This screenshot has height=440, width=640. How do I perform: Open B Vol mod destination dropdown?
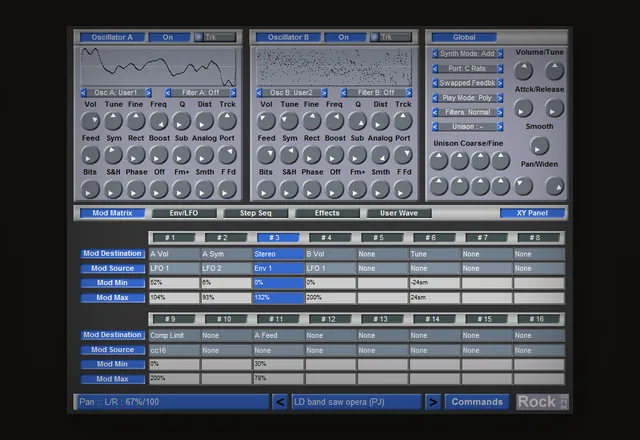[331, 254]
